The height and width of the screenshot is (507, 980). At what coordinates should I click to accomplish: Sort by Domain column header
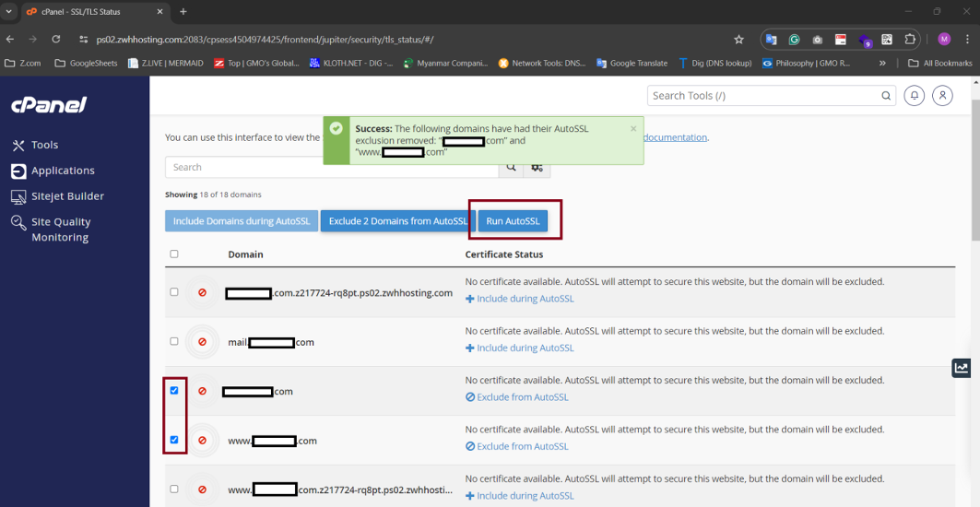245,254
